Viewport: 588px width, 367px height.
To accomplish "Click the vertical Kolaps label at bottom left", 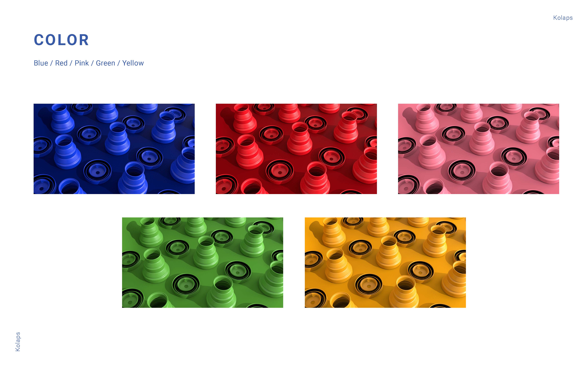I will tap(18, 341).
